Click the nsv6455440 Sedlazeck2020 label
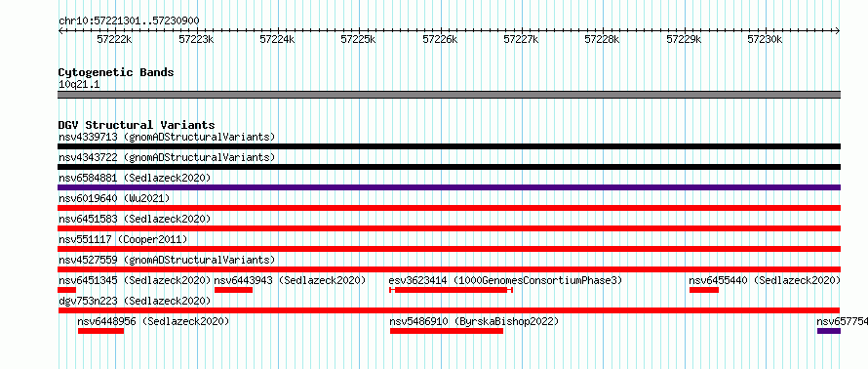 tap(765, 280)
